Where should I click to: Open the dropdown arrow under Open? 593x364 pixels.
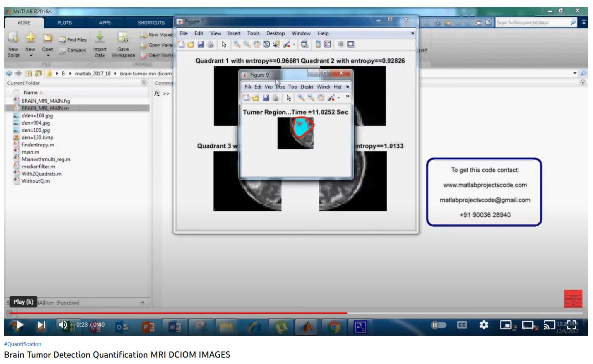(x=48, y=55)
